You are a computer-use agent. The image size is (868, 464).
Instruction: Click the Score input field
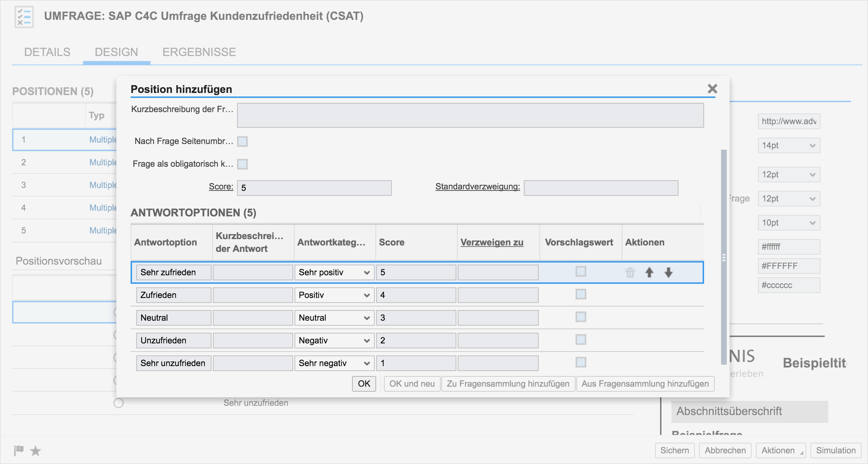314,187
